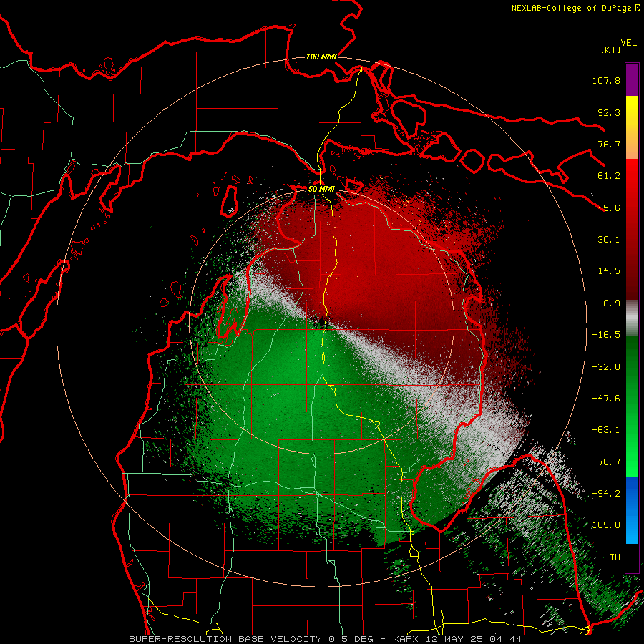Click the -63.1 velocity scale value
Image resolution: width=644 pixels, height=644 pixels.
coord(606,430)
